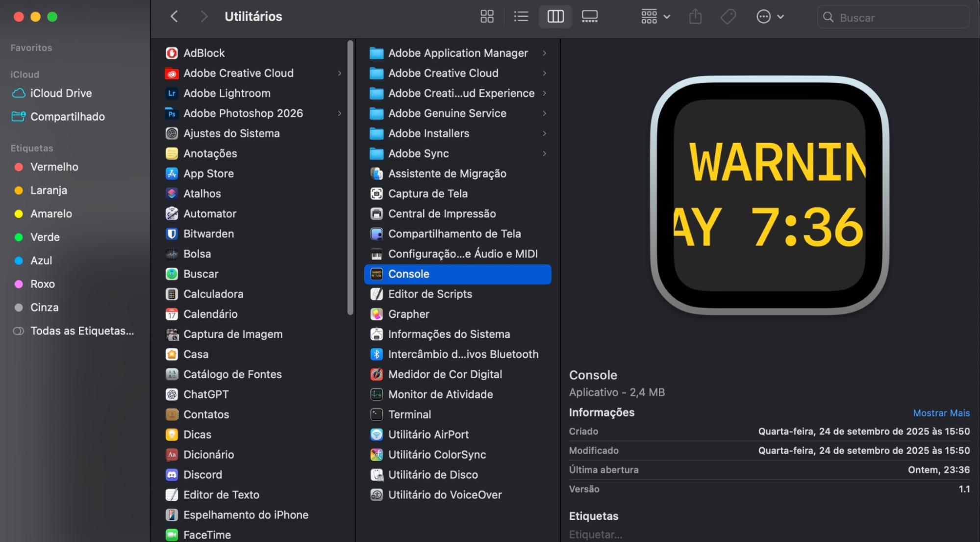980x542 pixels.
Task: Launch Automator
Action: point(210,213)
